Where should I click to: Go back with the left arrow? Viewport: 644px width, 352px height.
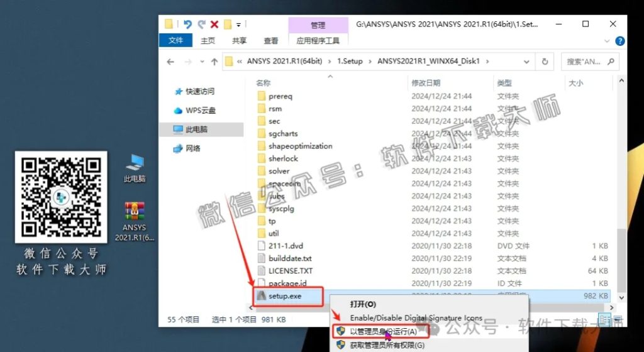click(x=170, y=62)
